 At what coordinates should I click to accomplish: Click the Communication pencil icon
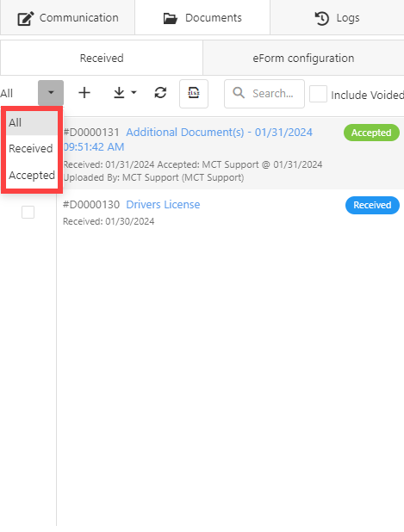26,18
